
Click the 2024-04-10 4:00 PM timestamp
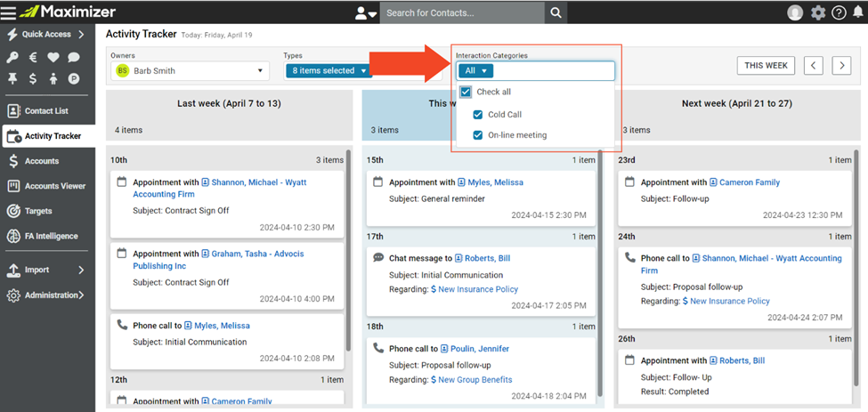click(296, 299)
